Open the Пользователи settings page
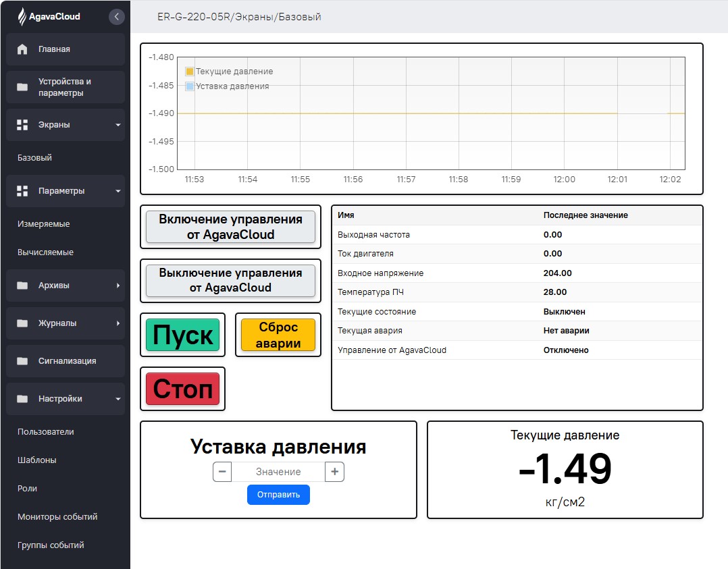Viewport: 728px width, 569px height. [x=45, y=431]
